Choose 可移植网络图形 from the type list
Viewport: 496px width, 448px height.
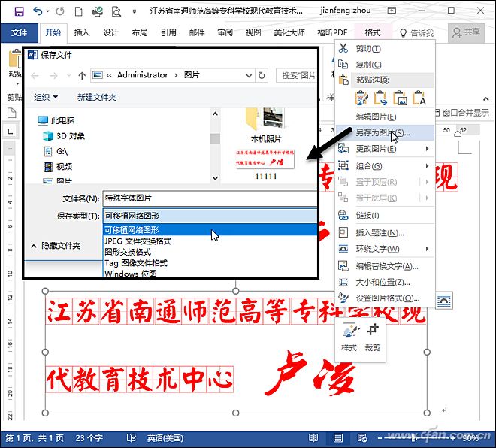coord(210,230)
